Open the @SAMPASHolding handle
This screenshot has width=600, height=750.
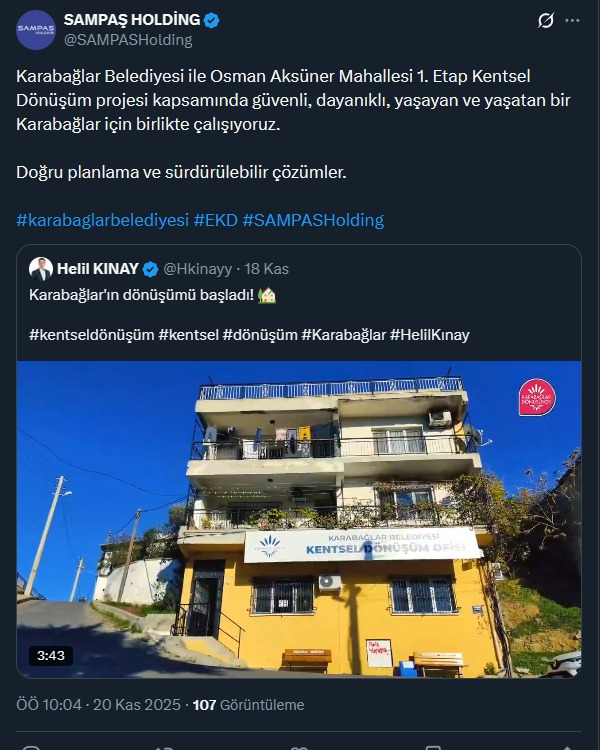[x=128, y=40]
